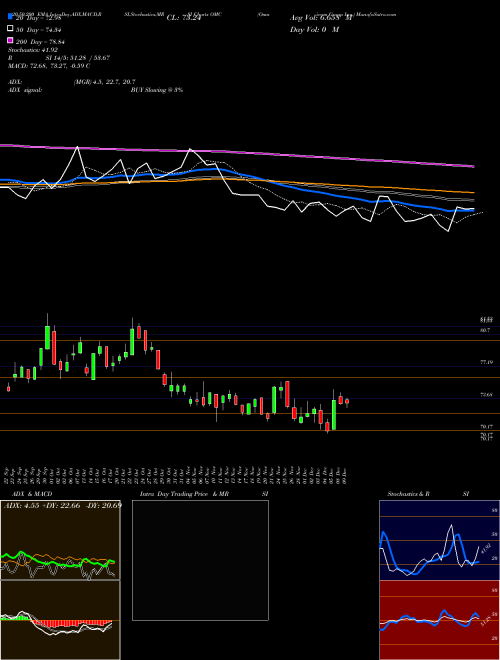500x660 pixels.
Task: Click the blue 20 Day legend swatch
Action: 10,16
